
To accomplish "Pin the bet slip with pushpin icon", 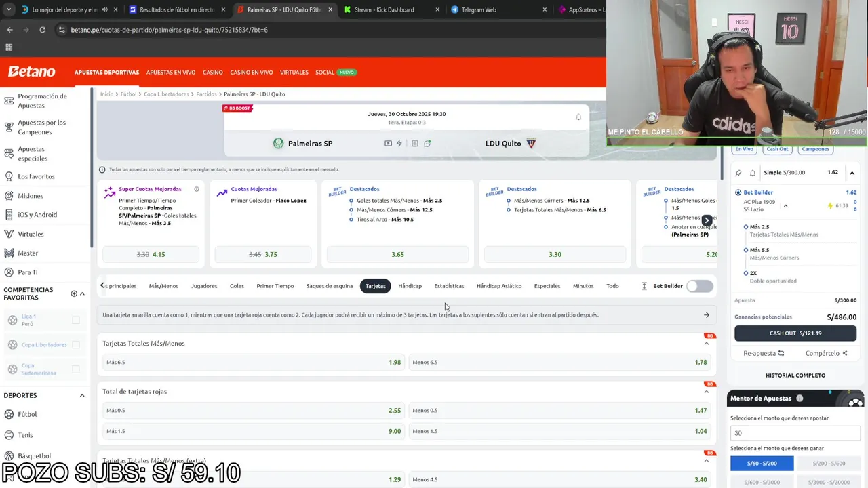I will 738,173.
